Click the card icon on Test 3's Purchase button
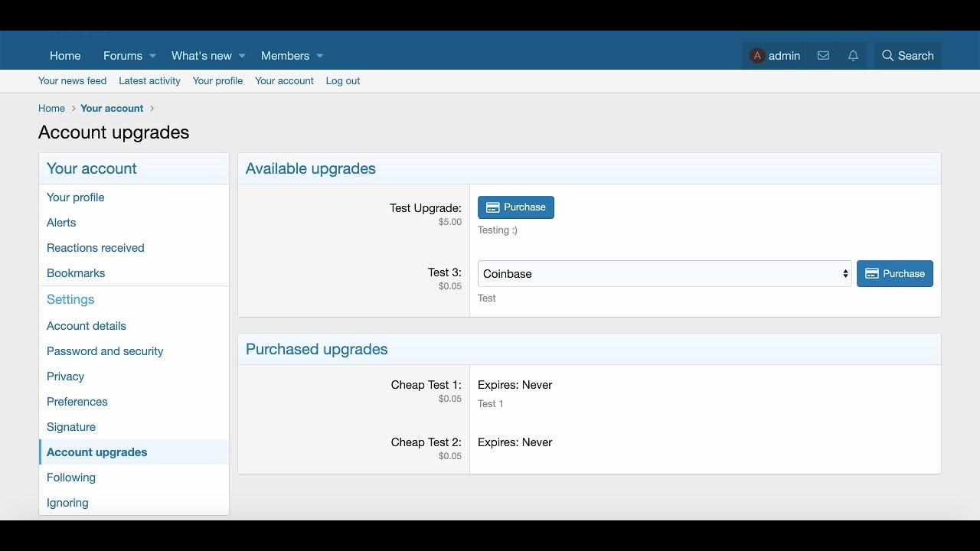The image size is (980, 551). pos(873,273)
